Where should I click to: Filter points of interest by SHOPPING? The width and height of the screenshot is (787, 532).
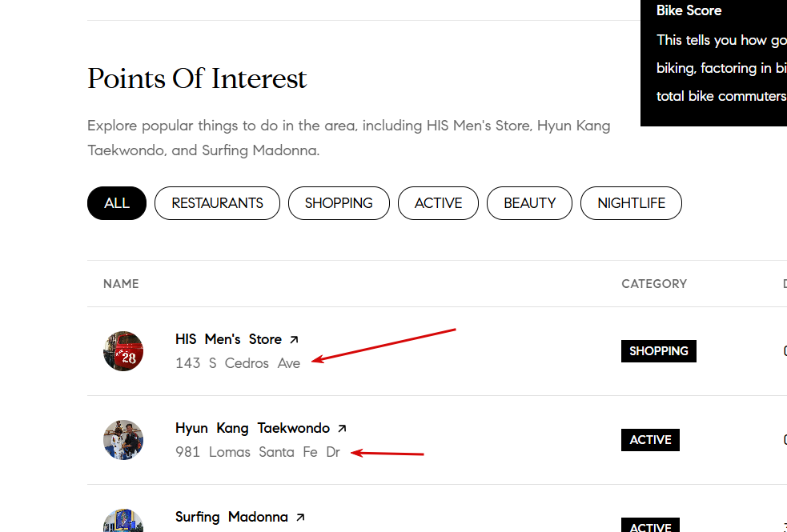pos(339,203)
